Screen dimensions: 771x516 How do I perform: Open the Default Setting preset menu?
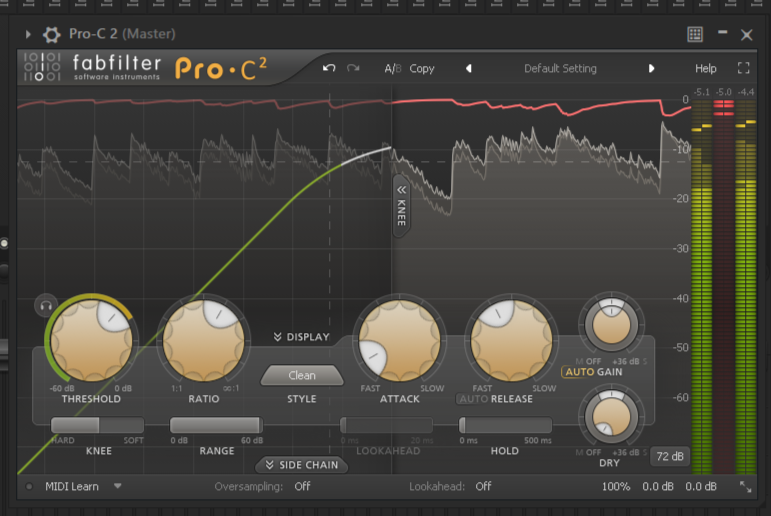point(560,68)
